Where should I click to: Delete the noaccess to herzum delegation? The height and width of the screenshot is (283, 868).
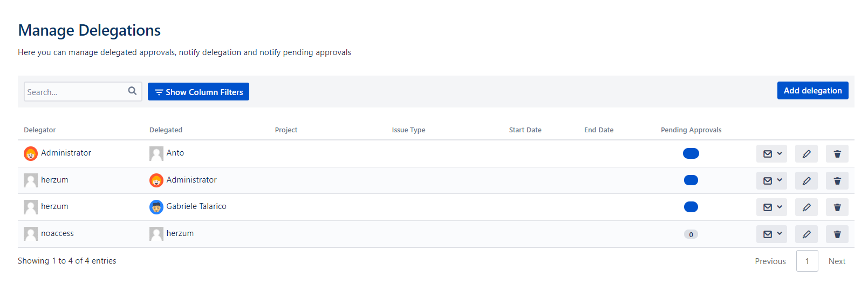pos(837,234)
